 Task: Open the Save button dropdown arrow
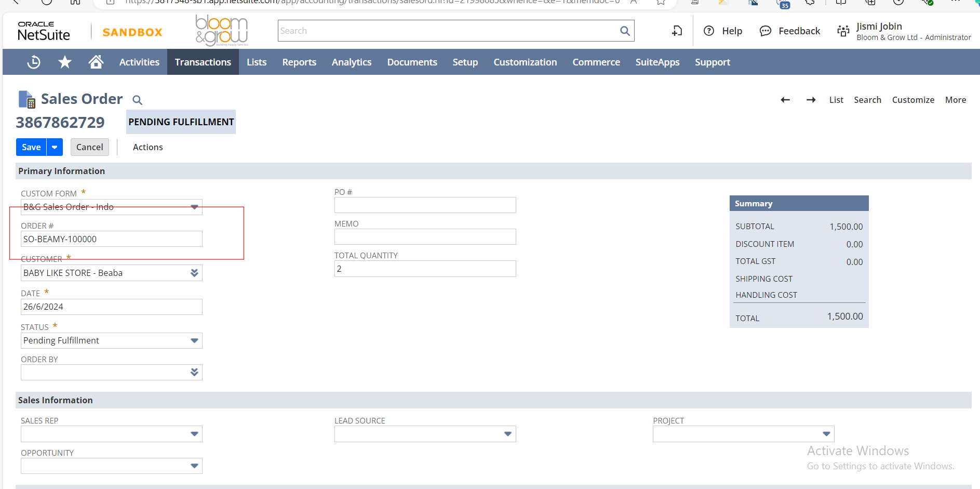[55, 147]
